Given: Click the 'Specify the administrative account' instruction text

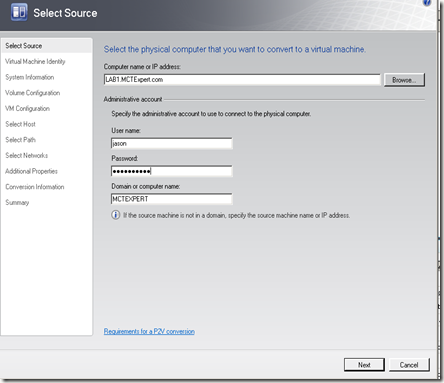Looking at the screenshot, I should [211, 114].
